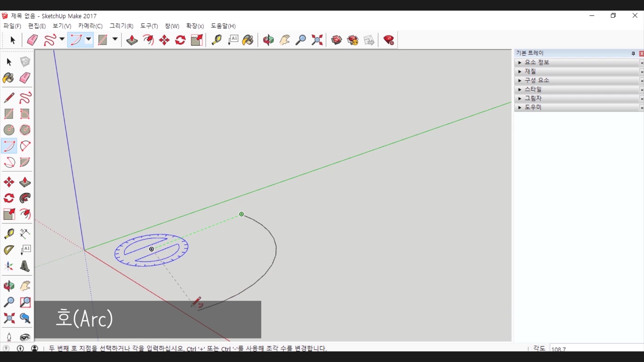The image size is (644, 362).
Task: Select the Paint Bucket tool in left toolbar
Action: [8, 78]
